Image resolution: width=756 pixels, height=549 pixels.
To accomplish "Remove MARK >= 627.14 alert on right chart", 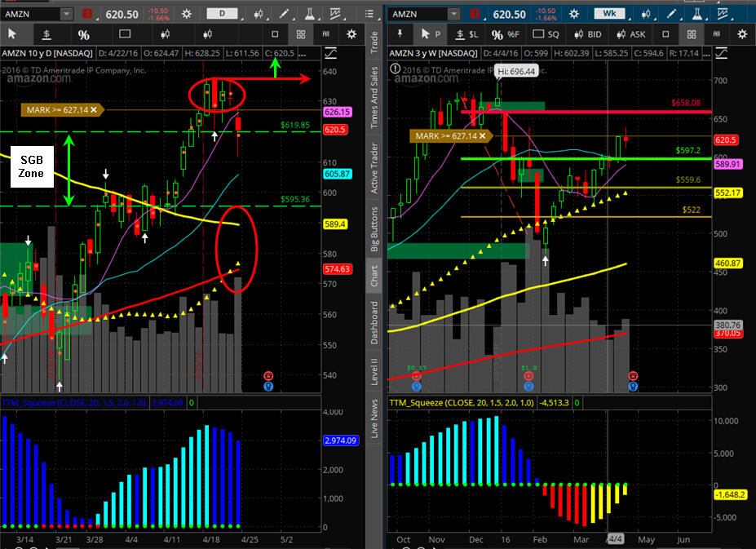I will 482,136.
